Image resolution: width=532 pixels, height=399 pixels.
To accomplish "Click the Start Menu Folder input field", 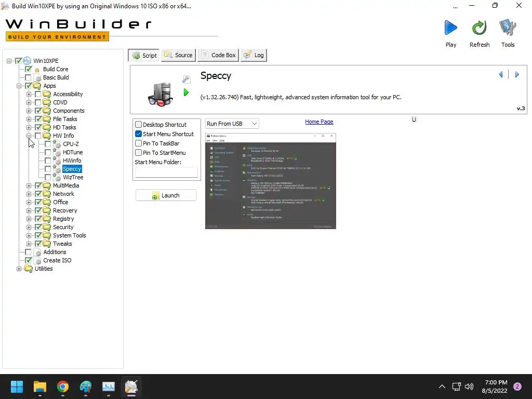I will pyautogui.click(x=166, y=172).
